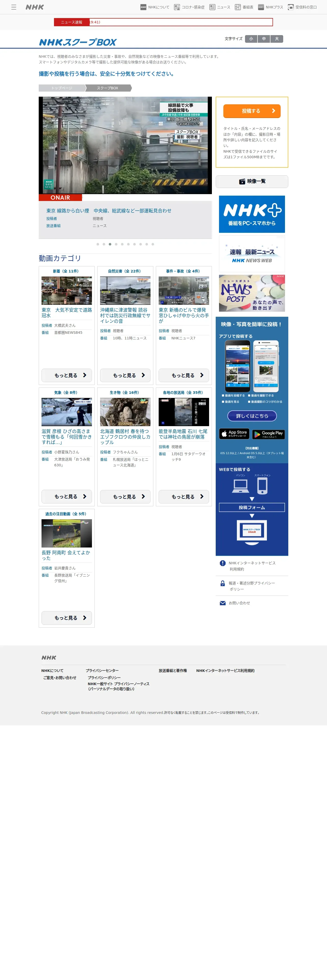Open ニュースポスト NEWS POST banner
Image resolution: width=327 pixels, height=980 pixels.
(x=252, y=293)
